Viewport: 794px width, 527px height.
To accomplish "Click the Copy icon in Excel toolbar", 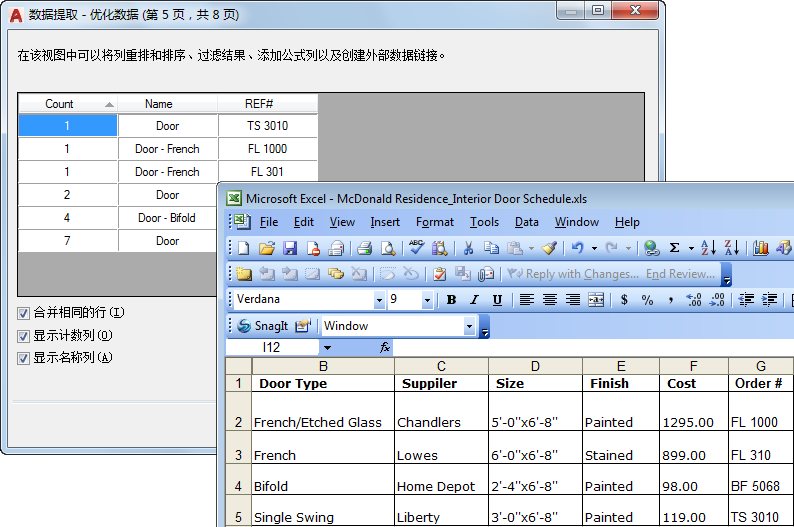I will tap(491, 248).
